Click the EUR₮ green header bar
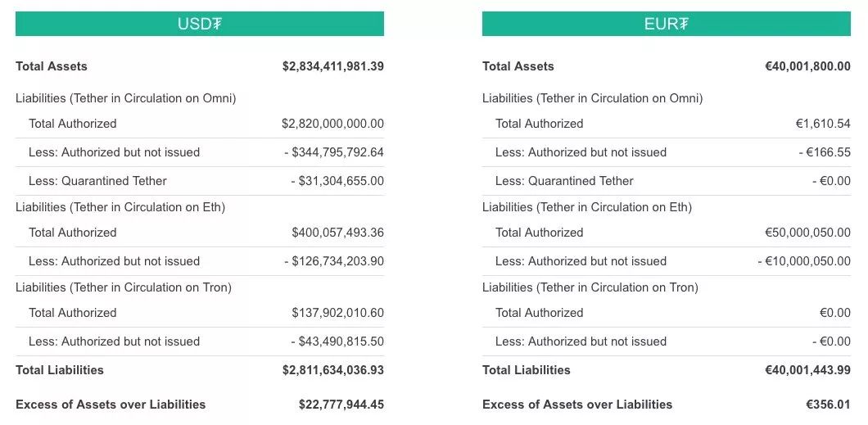The height and width of the screenshot is (425, 868). tap(666, 24)
